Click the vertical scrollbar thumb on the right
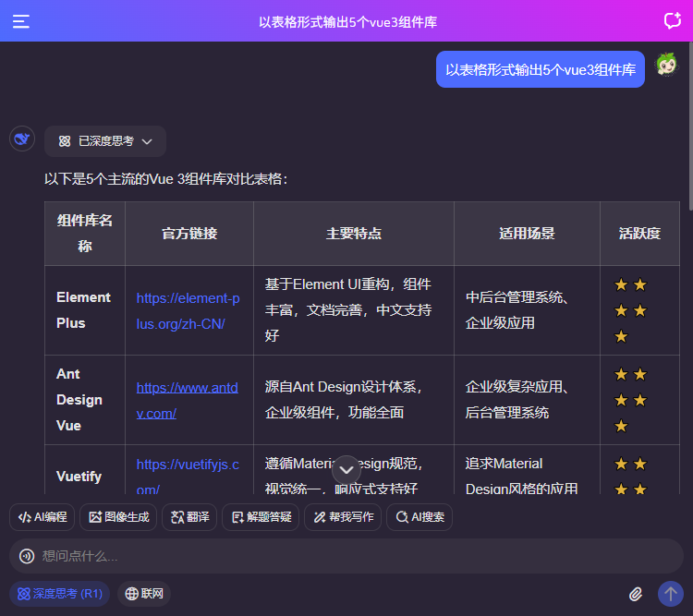 [x=691, y=126]
